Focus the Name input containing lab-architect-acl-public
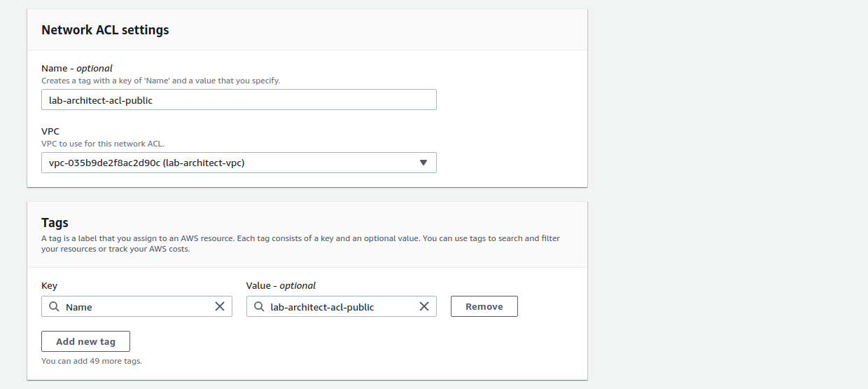868x389 pixels. [238, 100]
